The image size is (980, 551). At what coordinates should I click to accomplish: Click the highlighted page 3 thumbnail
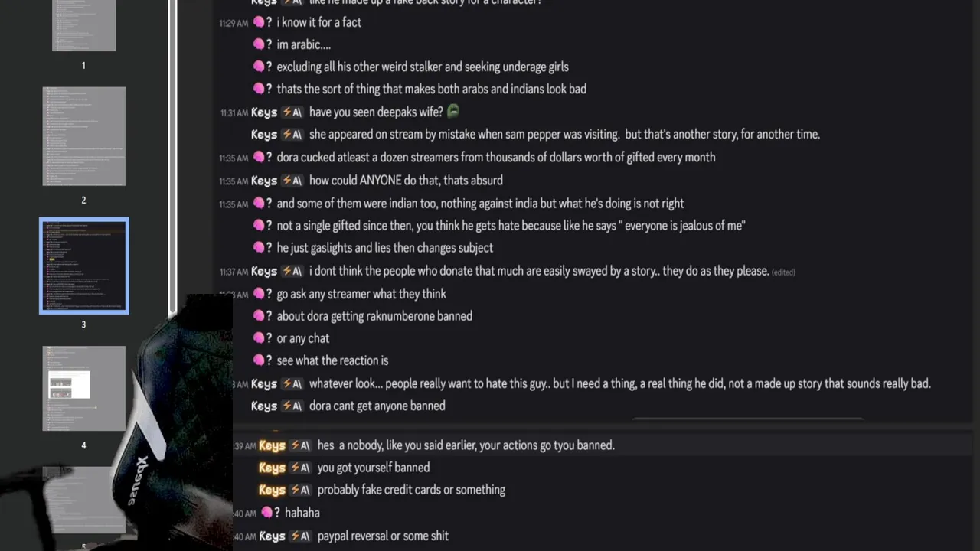click(x=84, y=266)
